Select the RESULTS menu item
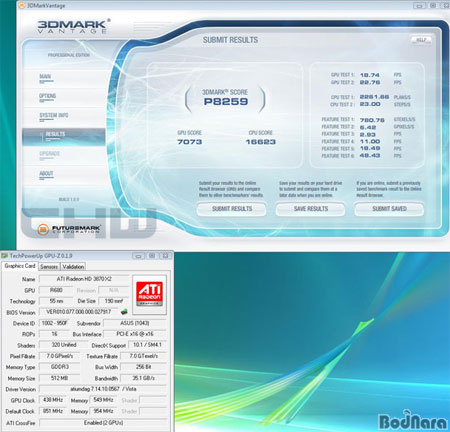The width and height of the screenshot is (450, 432). point(64,137)
